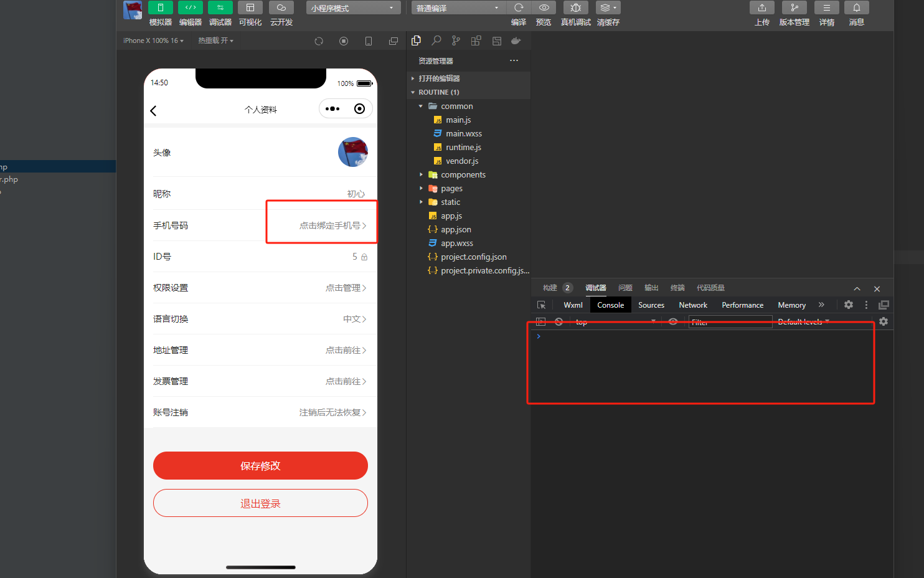Select the source control branch icon
Viewport: 924px width, 578px height.
(456, 40)
